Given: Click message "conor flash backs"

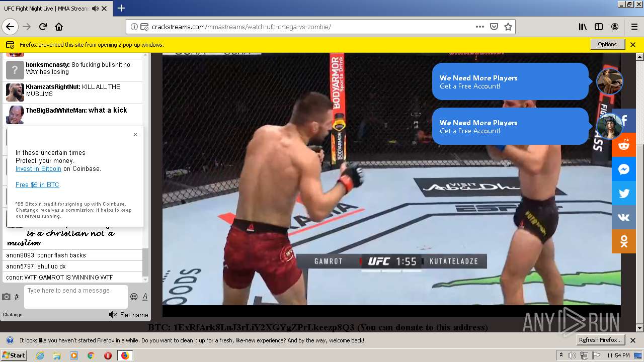Looking at the screenshot, I should click(x=61, y=255).
